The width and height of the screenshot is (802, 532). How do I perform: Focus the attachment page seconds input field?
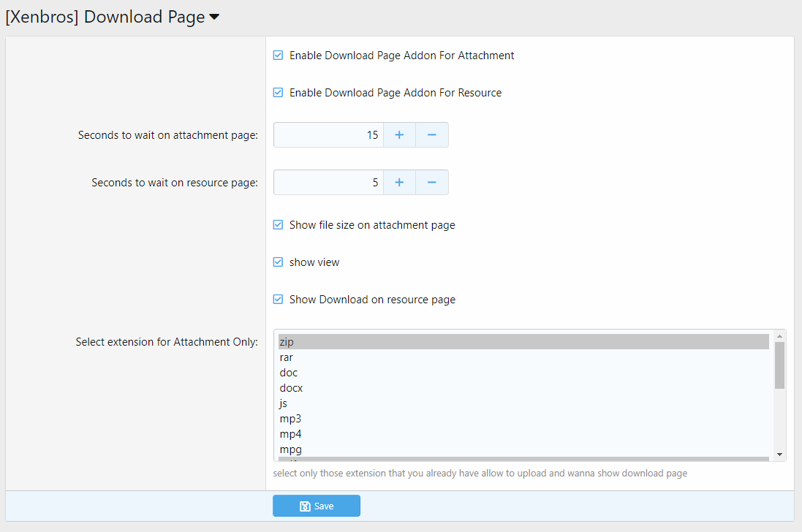click(x=328, y=135)
